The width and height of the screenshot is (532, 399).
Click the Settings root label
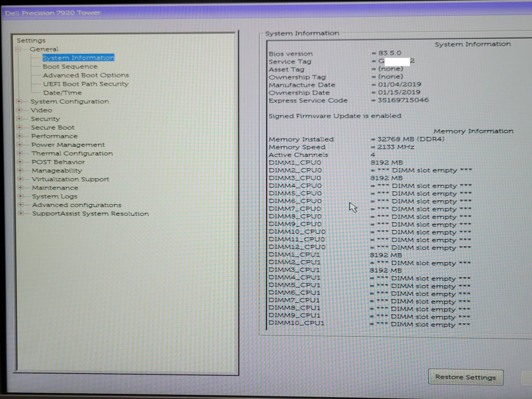(x=31, y=40)
